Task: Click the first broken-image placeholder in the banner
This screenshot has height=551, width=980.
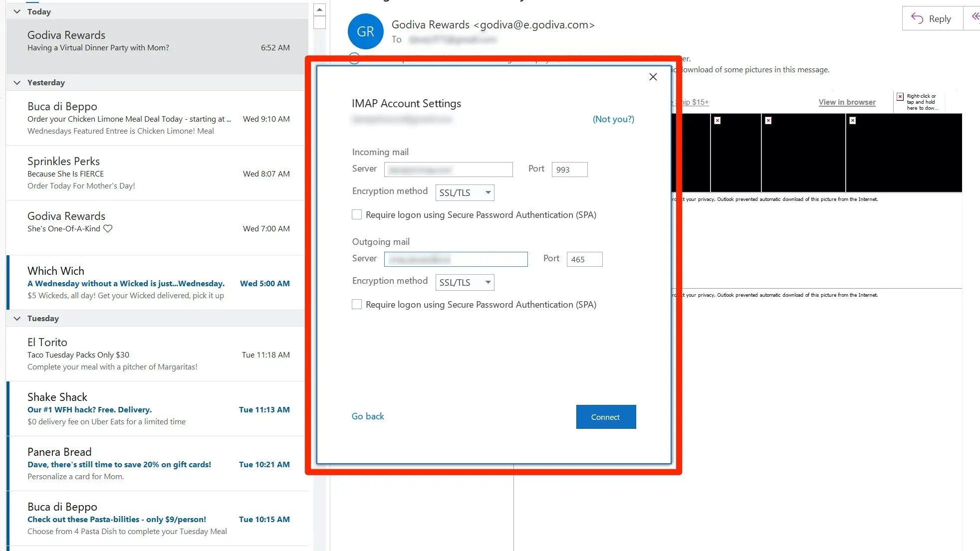Action: (717, 121)
